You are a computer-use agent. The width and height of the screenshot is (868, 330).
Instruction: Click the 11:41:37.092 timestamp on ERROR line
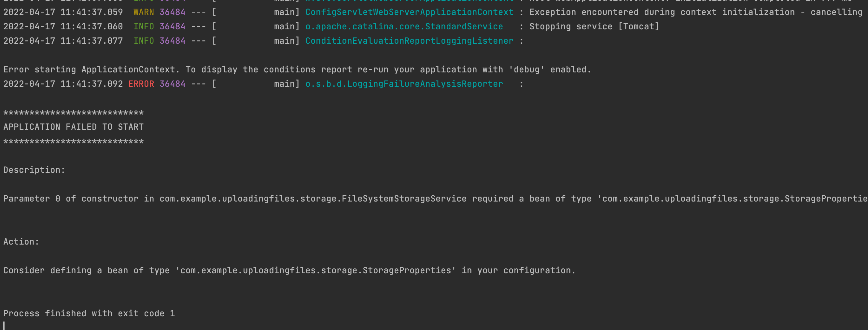coord(92,84)
